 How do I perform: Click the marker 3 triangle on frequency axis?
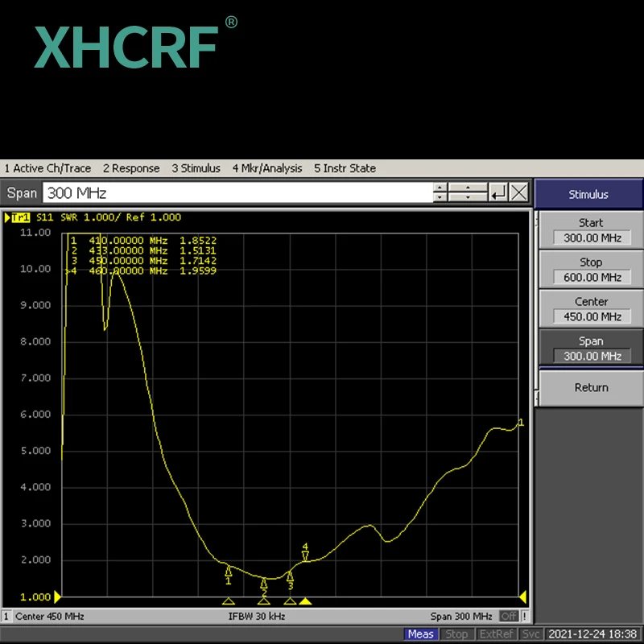tap(290, 601)
